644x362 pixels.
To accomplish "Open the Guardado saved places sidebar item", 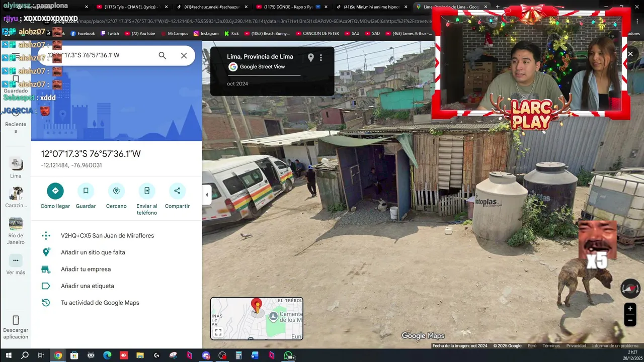I will pos(16,84).
